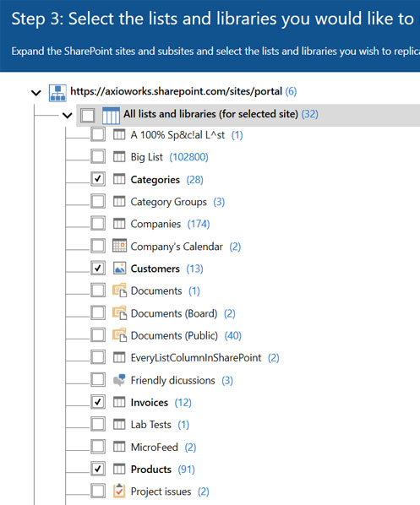Check the Friendly dicussions checkbox
The height and width of the screenshot is (505, 420).
[x=98, y=379]
